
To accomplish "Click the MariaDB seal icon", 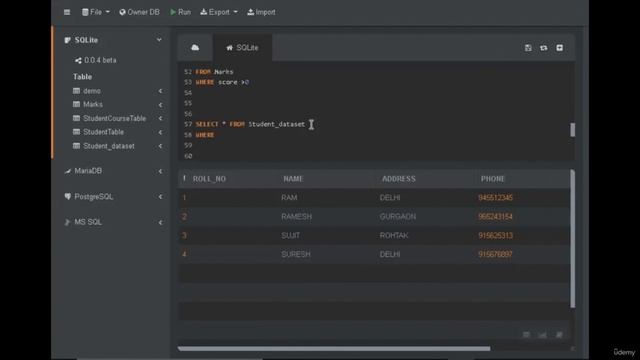I will point(67,171).
